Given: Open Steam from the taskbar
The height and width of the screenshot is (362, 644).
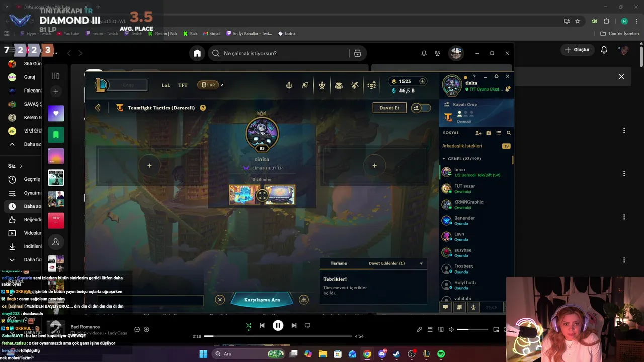Looking at the screenshot, I should (396, 354).
